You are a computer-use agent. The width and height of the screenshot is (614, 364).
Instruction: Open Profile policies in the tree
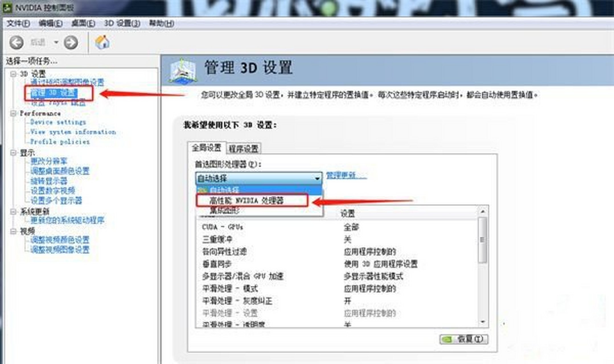pos(60,142)
